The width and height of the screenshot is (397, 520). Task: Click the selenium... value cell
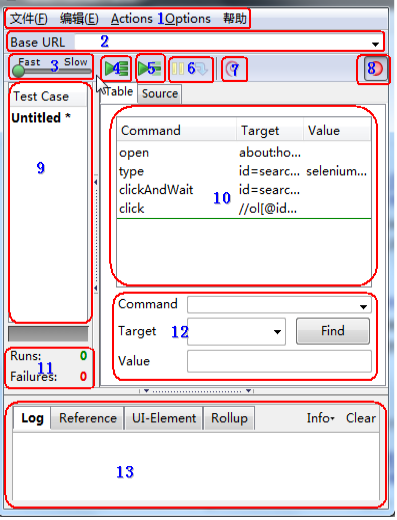[x=337, y=171]
